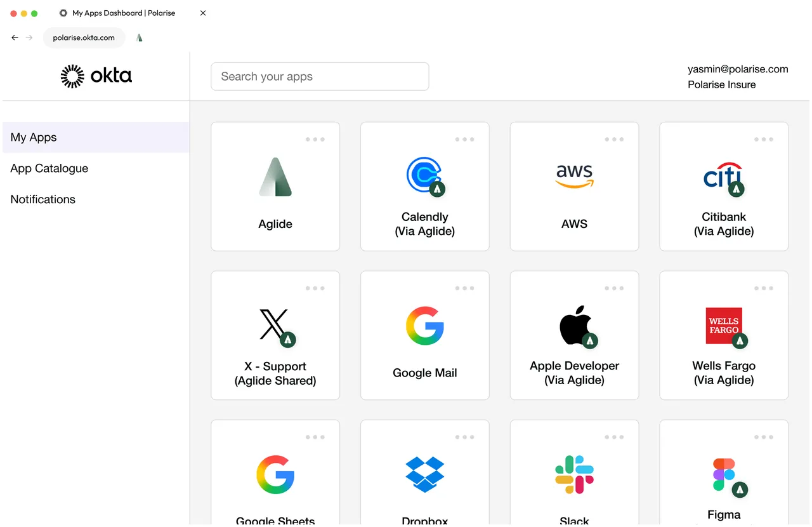Open options menu on Apple Developer card
Image resolution: width=812 pixels, height=527 pixels.
coord(614,288)
